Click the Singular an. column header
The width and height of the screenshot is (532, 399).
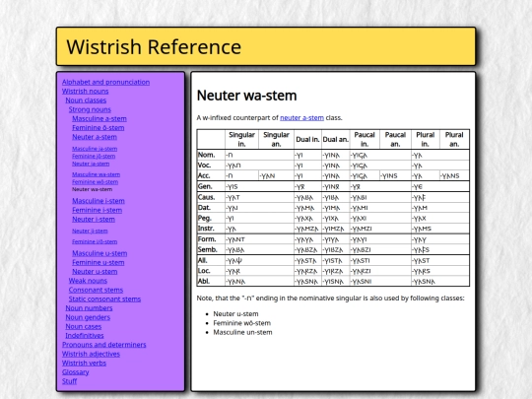point(276,139)
